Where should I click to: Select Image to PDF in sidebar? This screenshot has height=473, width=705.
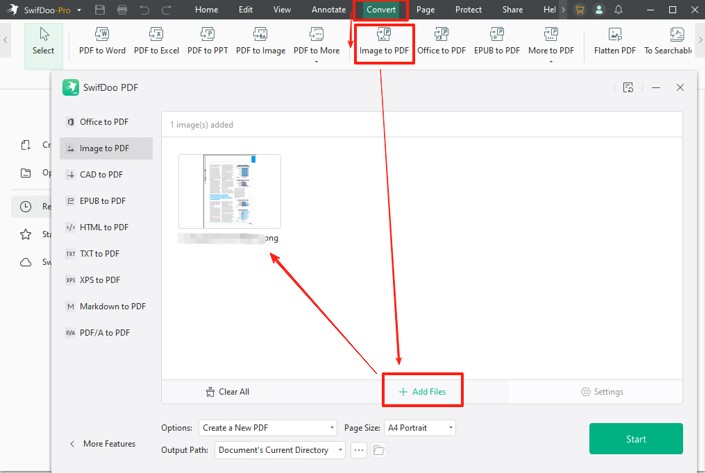106,148
